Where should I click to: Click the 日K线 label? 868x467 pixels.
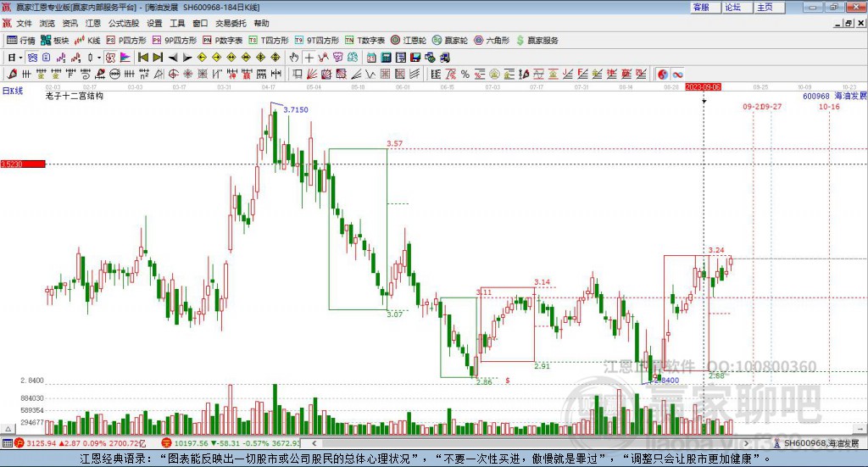pos(12,91)
